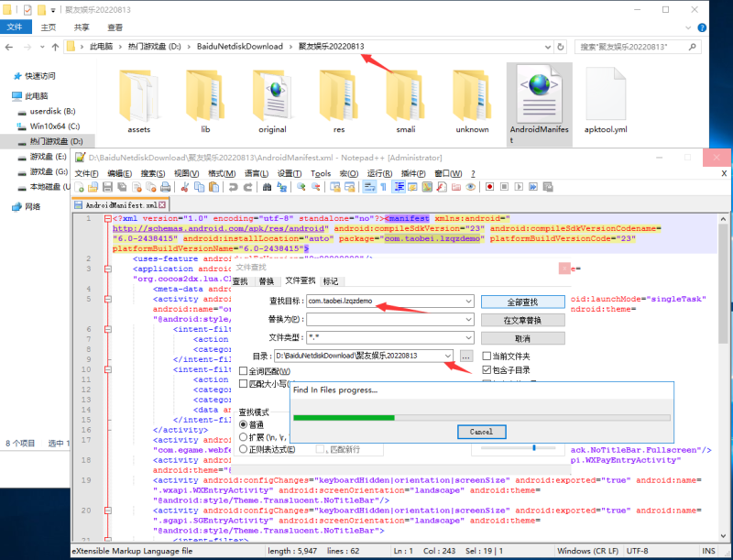Cancel the Find In Files progress
The image size is (733, 560).
[481, 432]
